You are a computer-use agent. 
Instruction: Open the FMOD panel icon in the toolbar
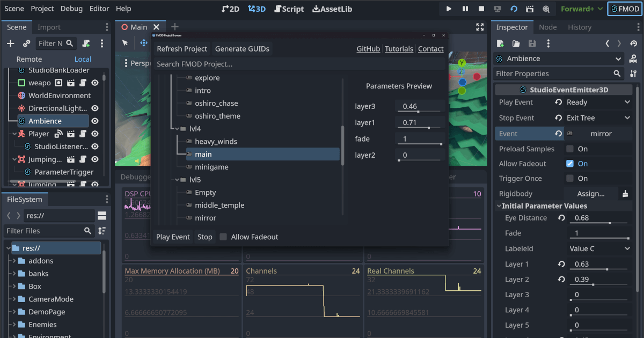click(624, 9)
